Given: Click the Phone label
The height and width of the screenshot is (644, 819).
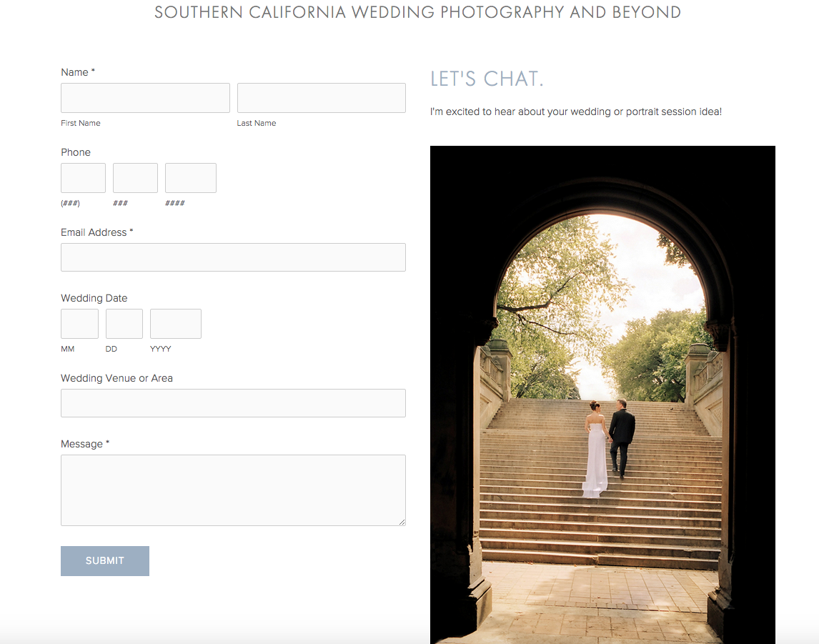Looking at the screenshot, I should tap(76, 152).
